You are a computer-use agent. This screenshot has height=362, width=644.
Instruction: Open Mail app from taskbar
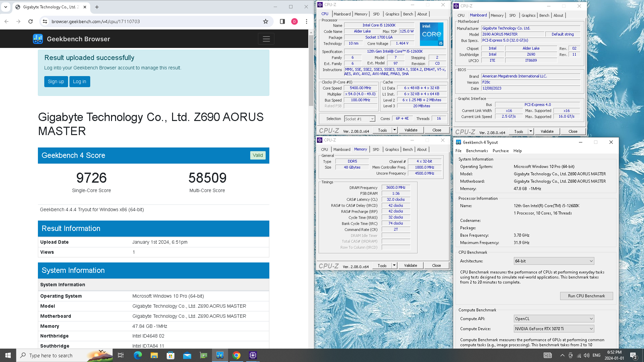pyautogui.click(x=187, y=355)
